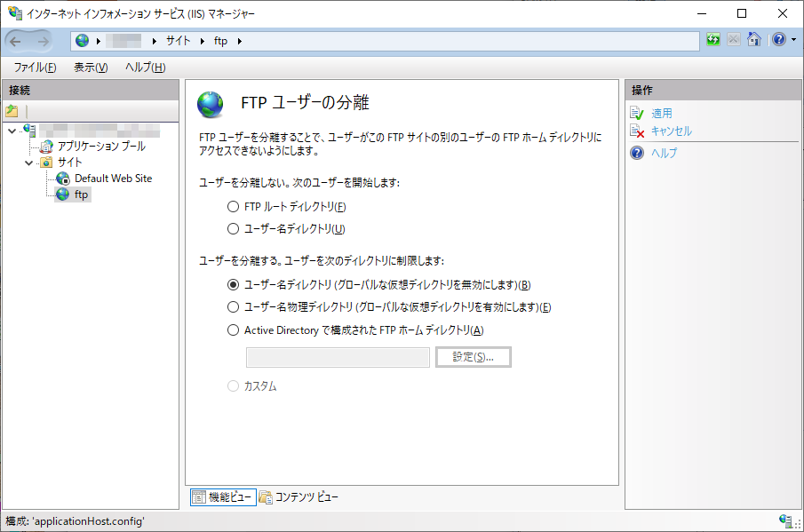This screenshot has width=804, height=532.
Task: Select ユーザー名物理ディレクトリ(E) radio button
Action: (x=234, y=307)
